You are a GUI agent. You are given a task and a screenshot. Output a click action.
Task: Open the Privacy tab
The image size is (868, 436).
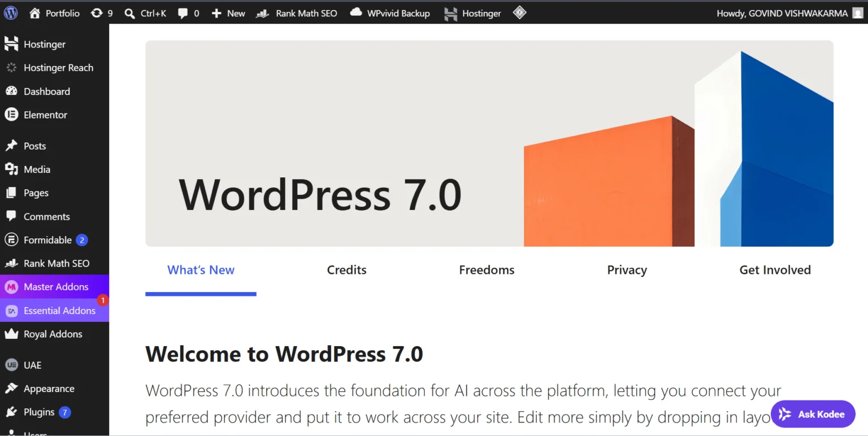(x=627, y=270)
